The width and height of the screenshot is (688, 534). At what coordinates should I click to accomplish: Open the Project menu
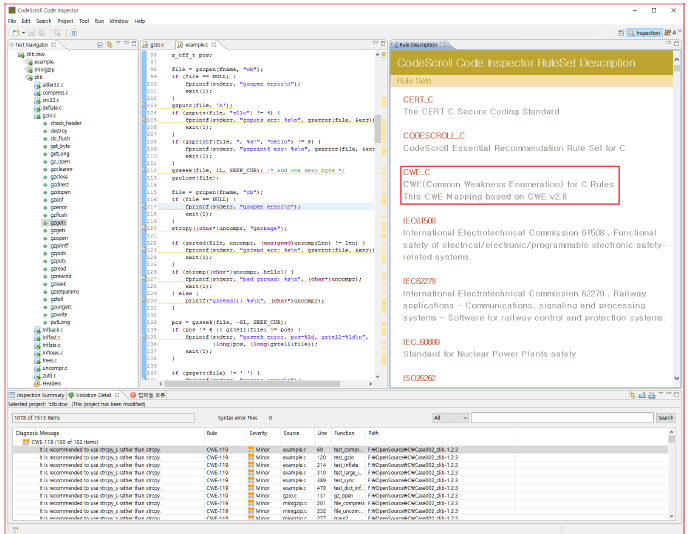point(65,21)
